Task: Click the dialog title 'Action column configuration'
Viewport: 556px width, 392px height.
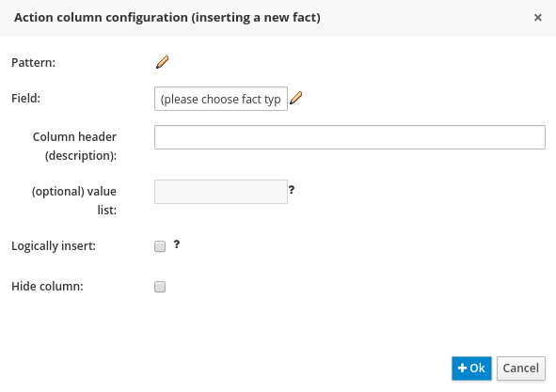Action: [x=101, y=17]
